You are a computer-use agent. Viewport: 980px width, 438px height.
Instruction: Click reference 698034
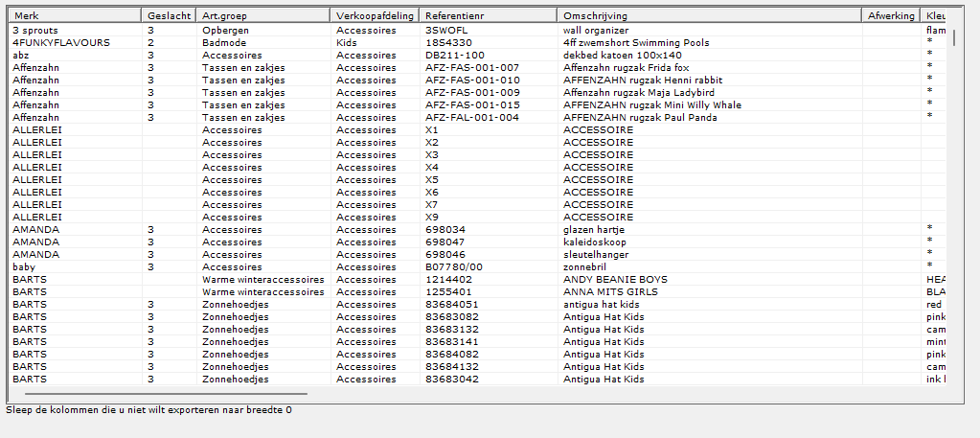pyautogui.click(x=445, y=230)
